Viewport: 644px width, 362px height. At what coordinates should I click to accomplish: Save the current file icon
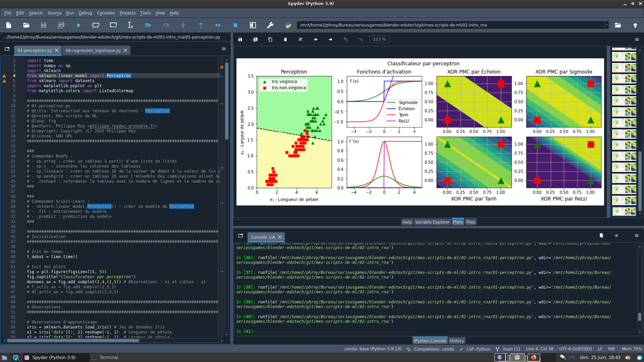44,25
